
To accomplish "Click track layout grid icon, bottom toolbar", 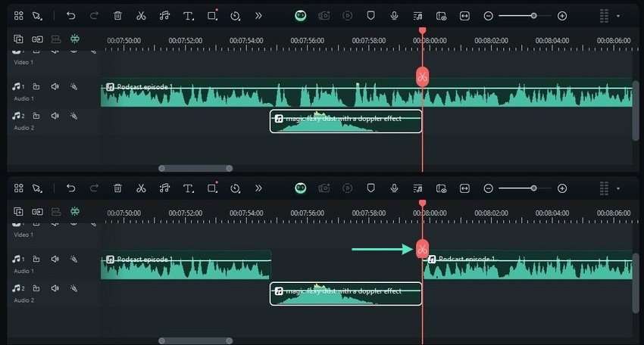I will point(604,188).
